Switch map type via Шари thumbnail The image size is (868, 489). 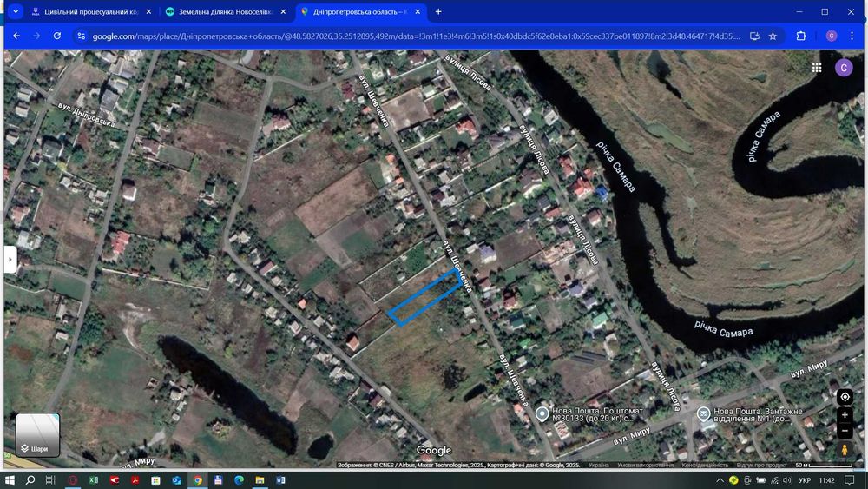point(37,435)
